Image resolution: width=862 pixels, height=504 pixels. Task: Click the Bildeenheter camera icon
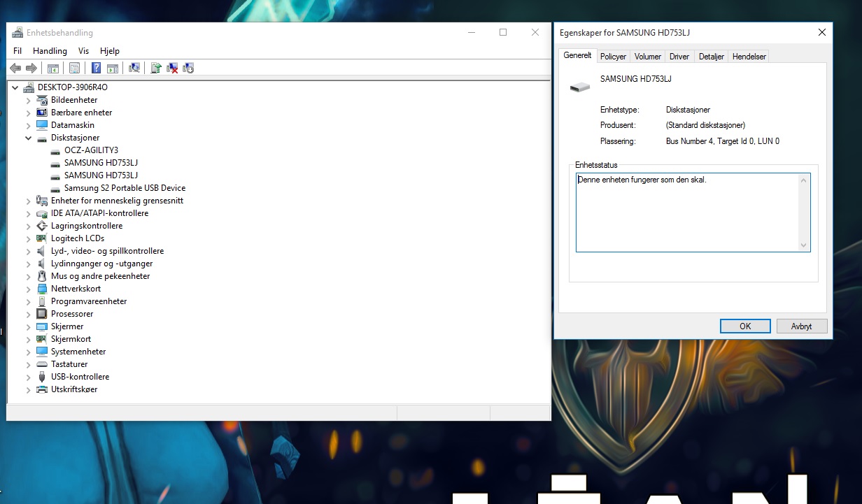click(42, 100)
